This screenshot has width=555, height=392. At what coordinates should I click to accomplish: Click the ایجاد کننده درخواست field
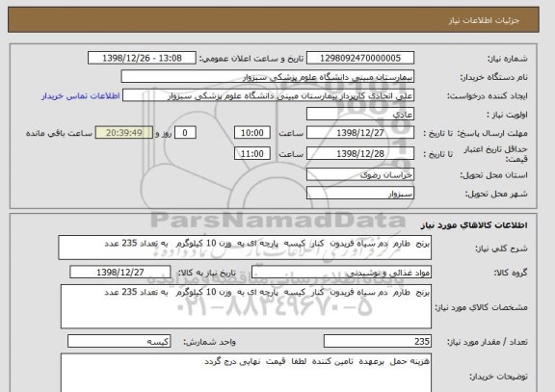[268, 96]
